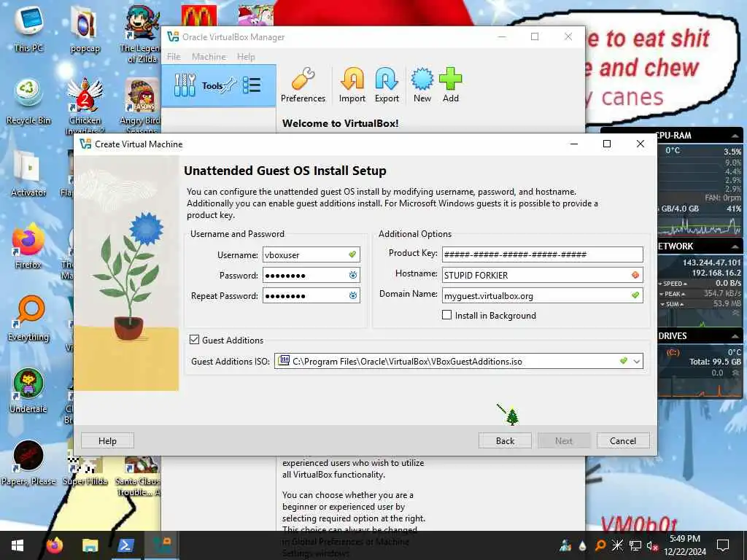Screen dimensions: 747x560
Task: Click the New virtual machine icon
Action: (422, 85)
